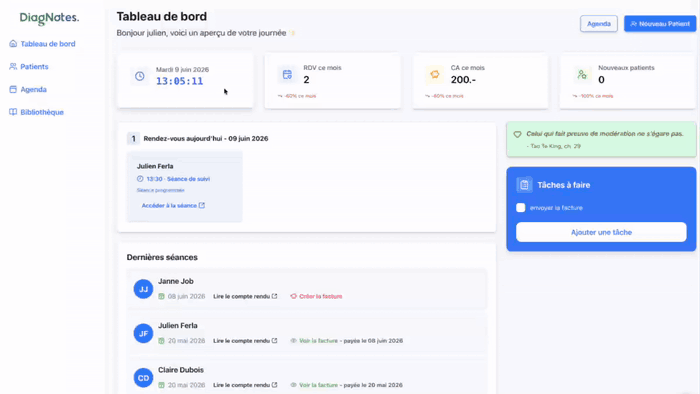Go to Patients section
The image size is (700, 394).
(x=29, y=66)
